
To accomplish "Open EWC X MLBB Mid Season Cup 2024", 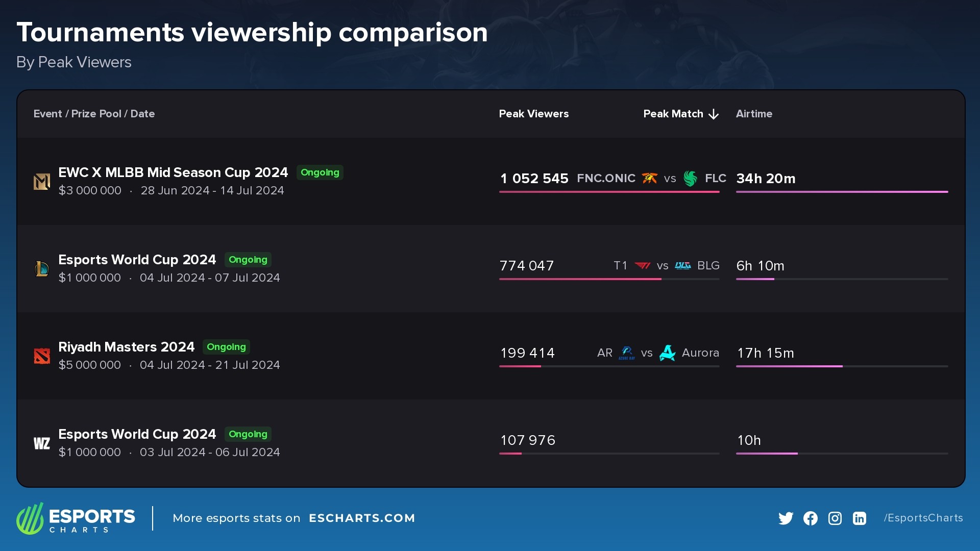I will click(173, 172).
